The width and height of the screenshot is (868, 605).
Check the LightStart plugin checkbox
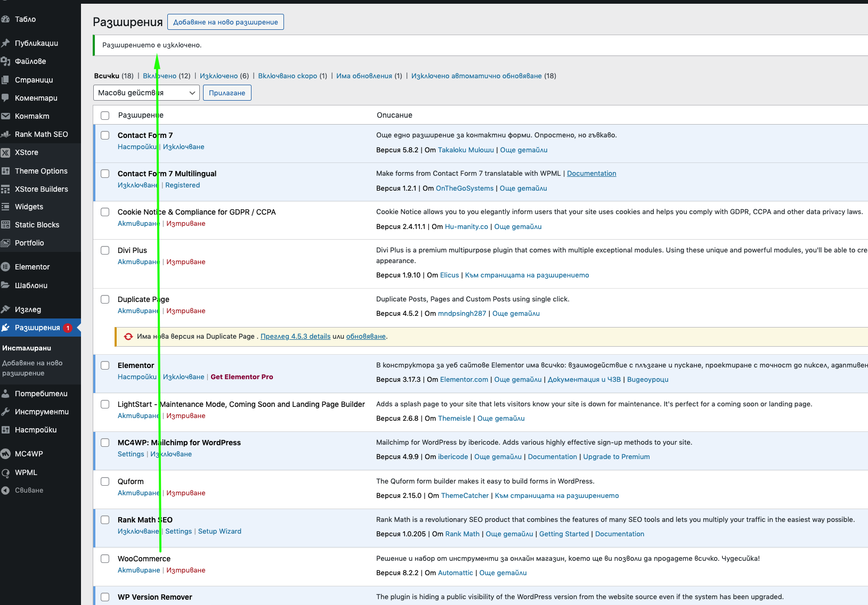(105, 404)
